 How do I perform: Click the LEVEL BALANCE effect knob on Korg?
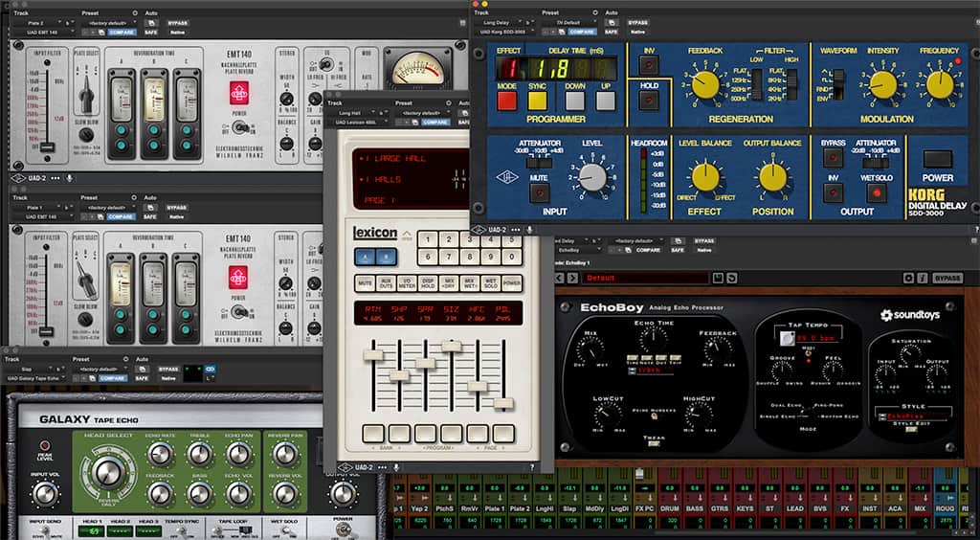pyautogui.click(x=705, y=177)
